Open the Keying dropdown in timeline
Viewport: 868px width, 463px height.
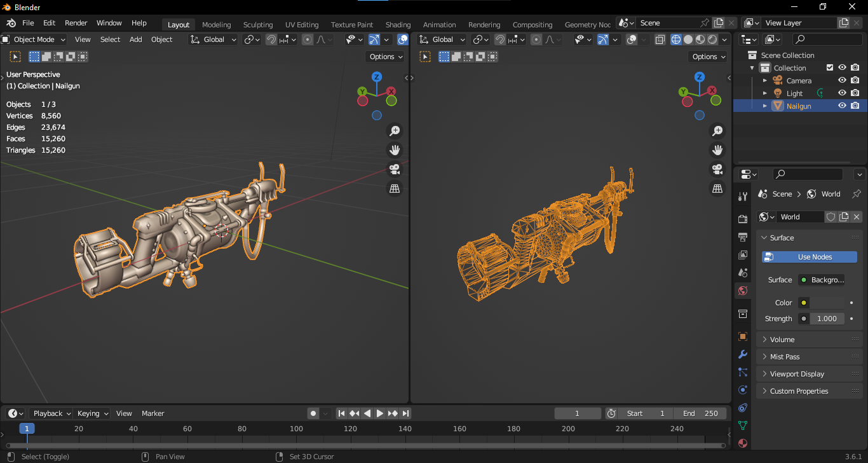coord(92,413)
